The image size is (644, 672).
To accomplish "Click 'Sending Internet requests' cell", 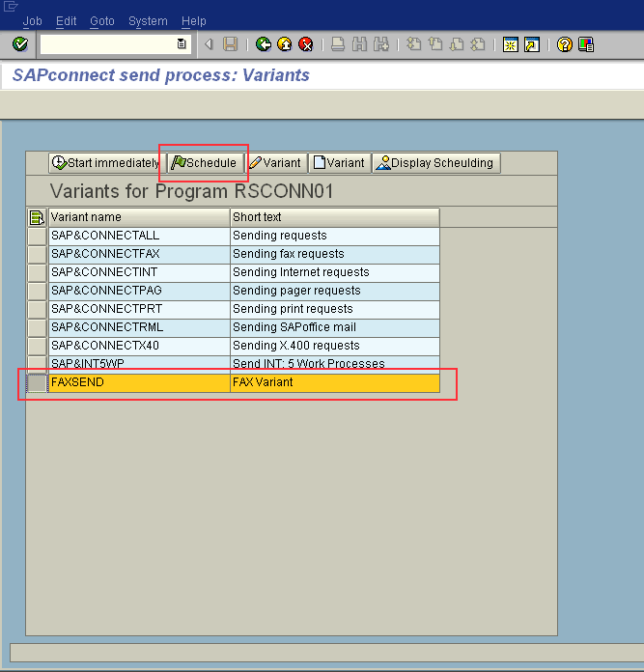I will tap(335, 272).
